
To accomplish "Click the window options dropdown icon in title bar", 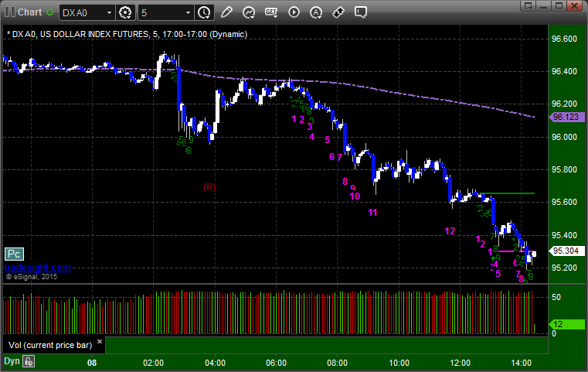I will pos(529,5).
